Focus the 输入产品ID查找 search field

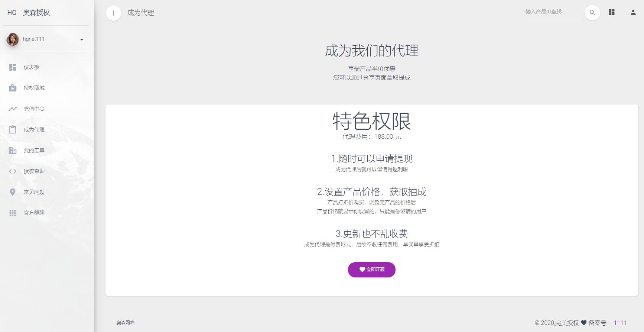pos(553,12)
